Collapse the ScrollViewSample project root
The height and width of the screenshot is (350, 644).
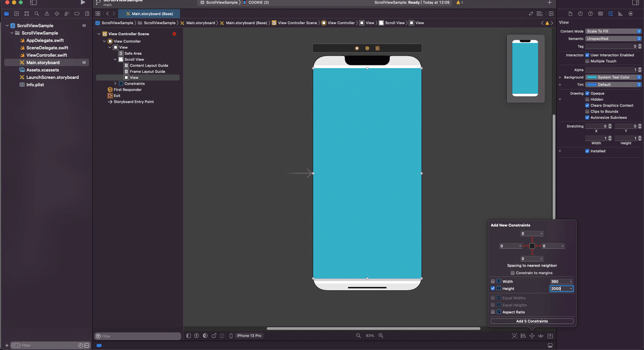pyautogui.click(x=6, y=26)
